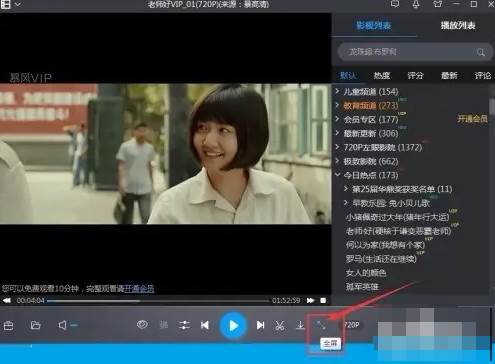Collapse the 今日热点 (173) category
Viewport: 495px width, 364px height.
[x=337, y=175]
